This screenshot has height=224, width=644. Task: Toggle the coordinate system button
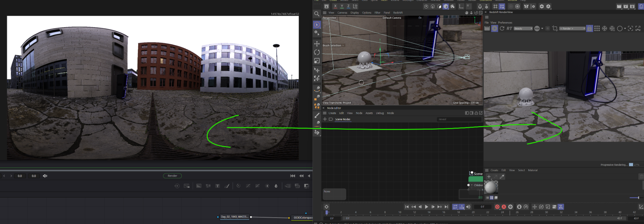pyautogui.click(x=355, y=6)
